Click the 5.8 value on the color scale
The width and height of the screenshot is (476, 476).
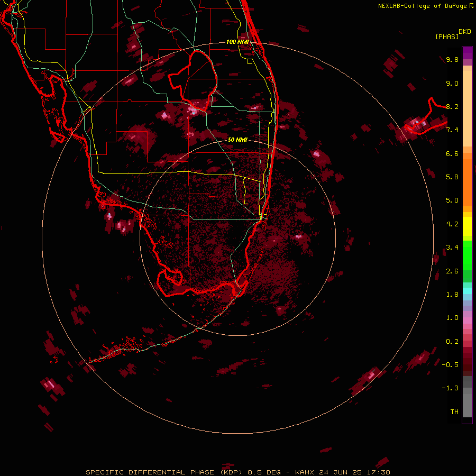pos(452,177)
